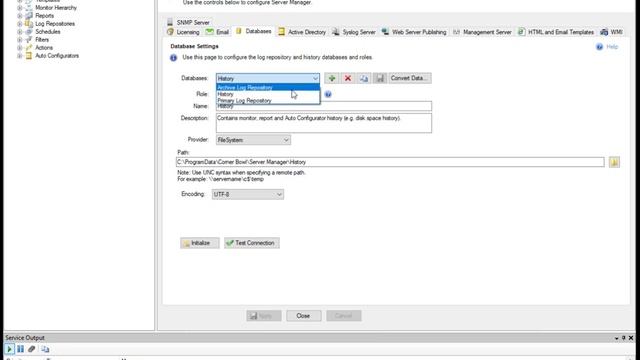Select Schedules in the tree
The width and height of the screenshot is (640, 360).
click(x=48, y=31)
